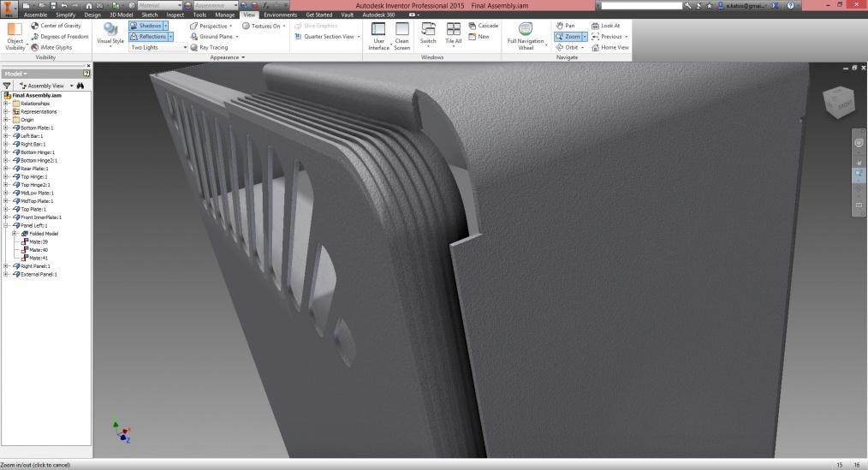Select the Zoom tool
This screenshot has width=868, height=470.
[568, 37]
